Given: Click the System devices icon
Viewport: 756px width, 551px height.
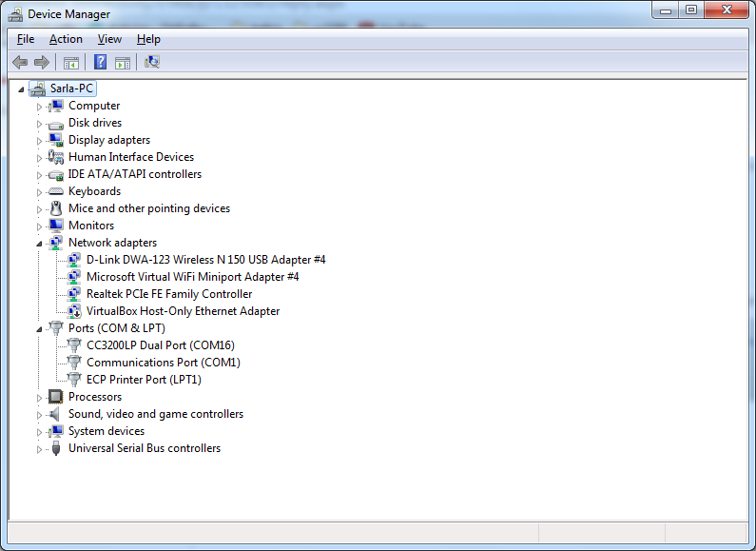Looking at the screenshot, I should click(56, 431).
